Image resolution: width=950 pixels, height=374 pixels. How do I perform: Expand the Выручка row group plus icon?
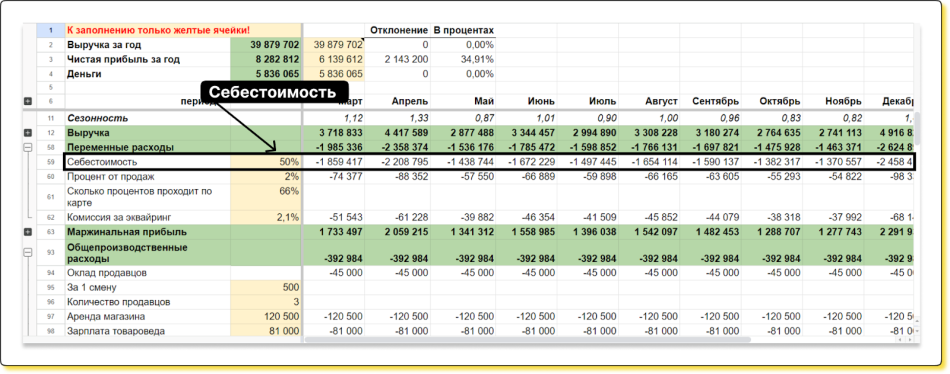coord(28,133)
